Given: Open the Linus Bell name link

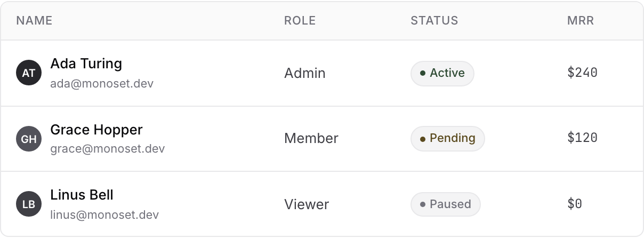Looking at the screenshot, I should coord(82,195).
